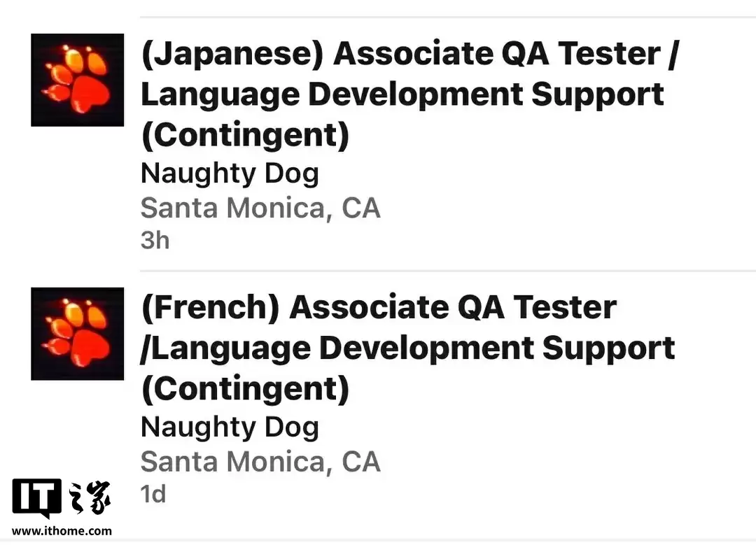This screenshot has height=545, width=756.
Task: Click (Contingent) text in the French listing
Action: 245,389
